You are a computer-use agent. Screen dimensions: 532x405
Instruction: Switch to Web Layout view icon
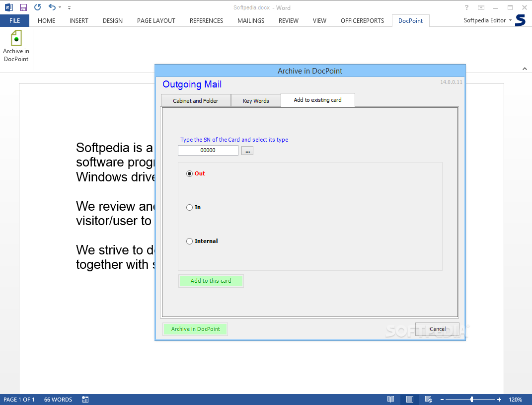click(429, 400)
